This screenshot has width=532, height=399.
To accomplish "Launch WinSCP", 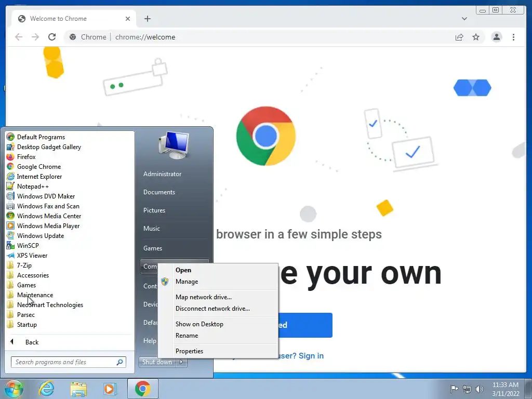I will point(23,245).
